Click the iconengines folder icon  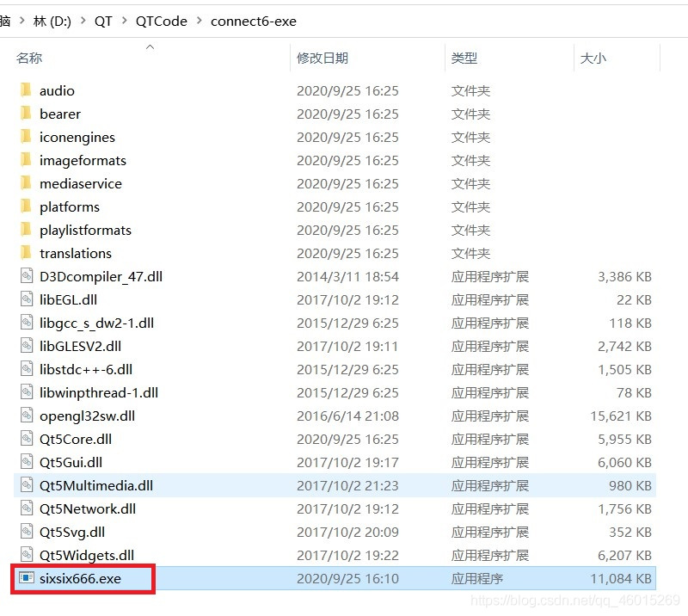coord(26,137)
